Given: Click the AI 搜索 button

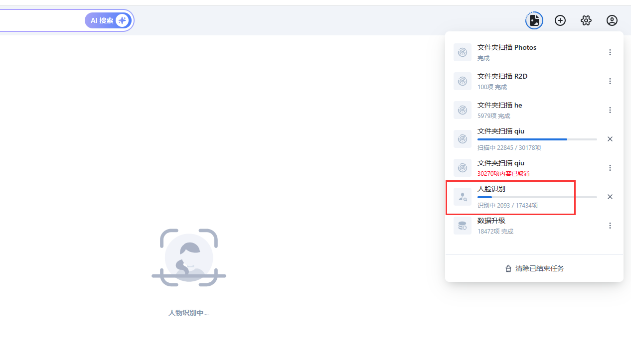Looking at the screenshot, I should click(108, 20).
